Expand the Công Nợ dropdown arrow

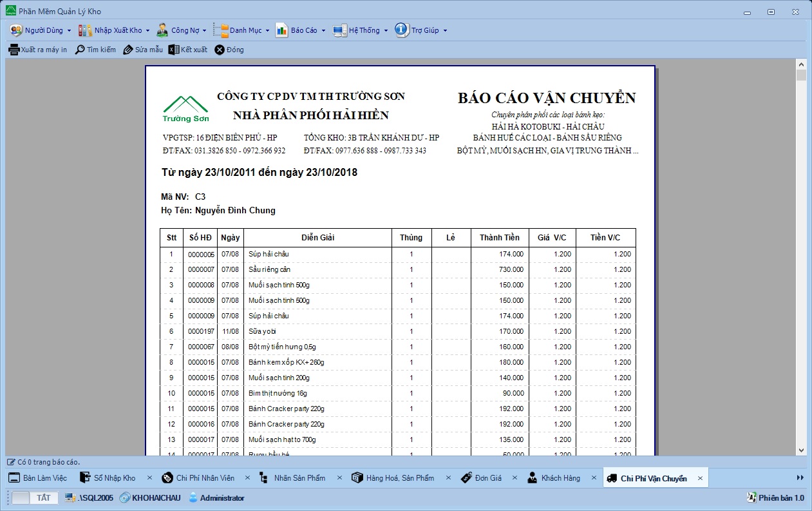(x=205, y=30)
